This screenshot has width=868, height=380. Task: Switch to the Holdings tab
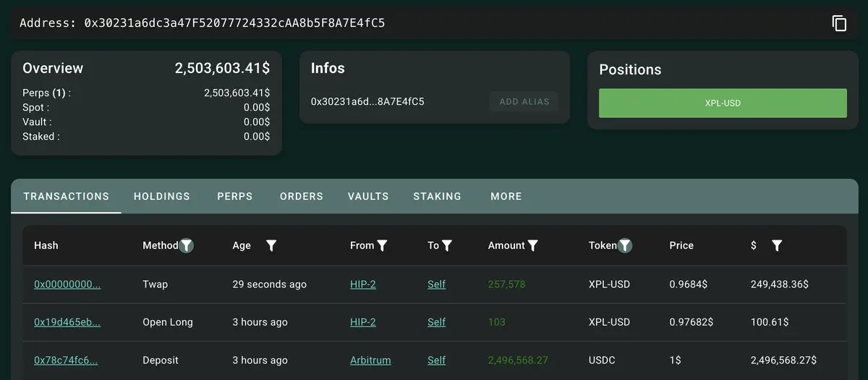click(x=162, y=196)
